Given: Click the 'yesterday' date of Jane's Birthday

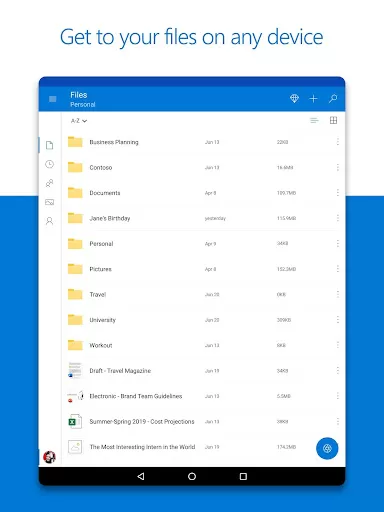Looking at the screenshot, I should tap(215, 218).
